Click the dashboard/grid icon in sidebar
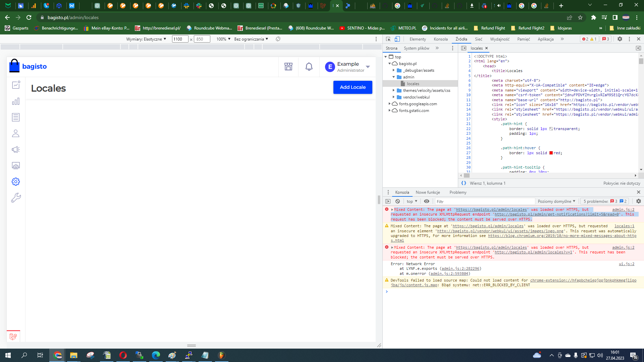Image resolution: width=644 pixels, height=362 pixels. coord(15,85)
